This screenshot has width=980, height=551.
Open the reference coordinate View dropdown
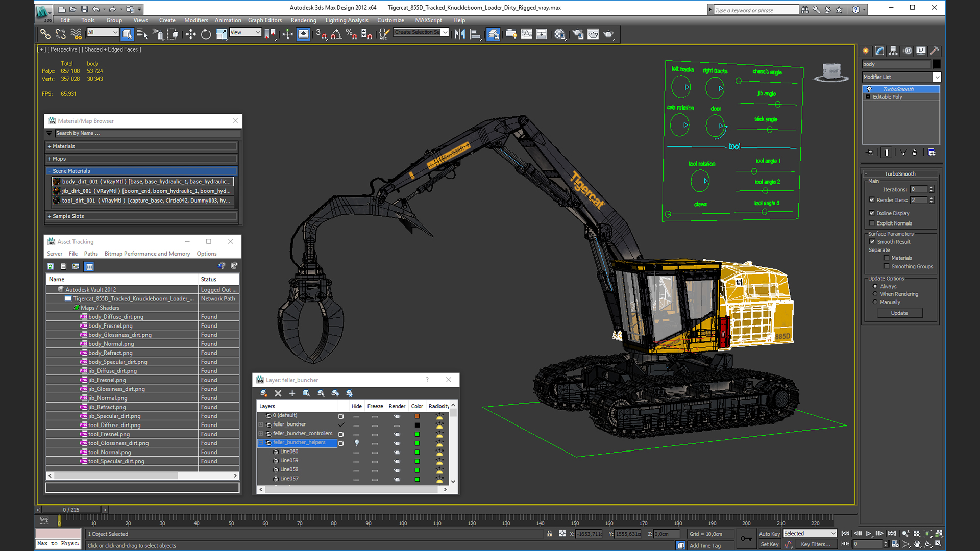(x=246, y=32)
